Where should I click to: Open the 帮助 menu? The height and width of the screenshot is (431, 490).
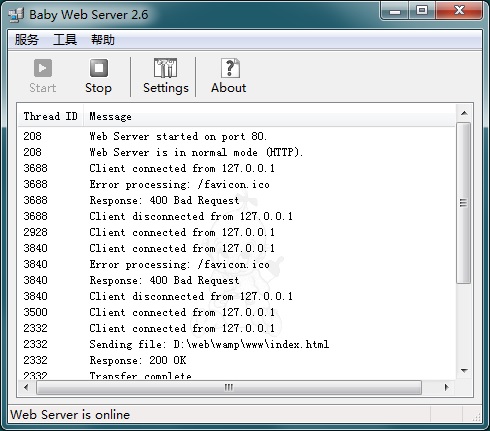coord(103,40)
